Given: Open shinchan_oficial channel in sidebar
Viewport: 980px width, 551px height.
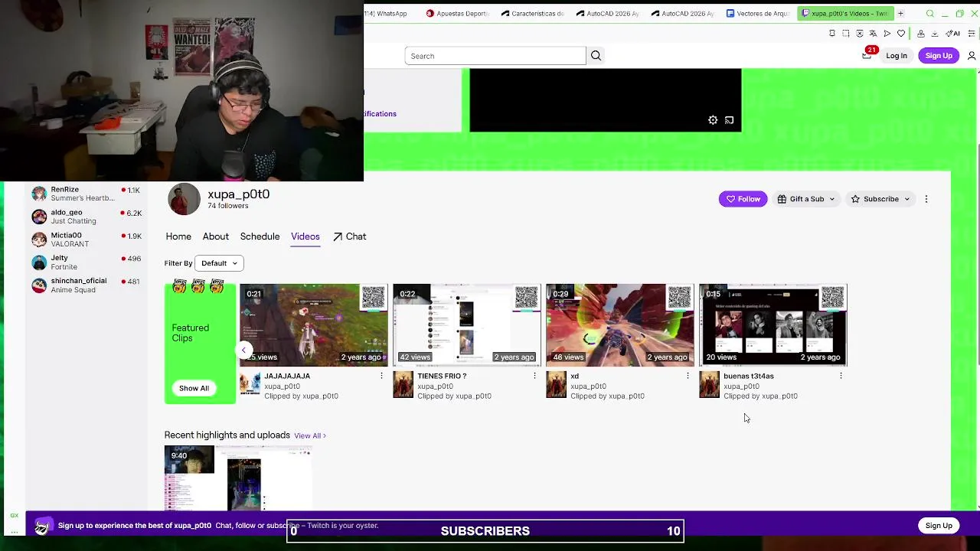Looking at the screenshot, I should [x=86, y=285].
